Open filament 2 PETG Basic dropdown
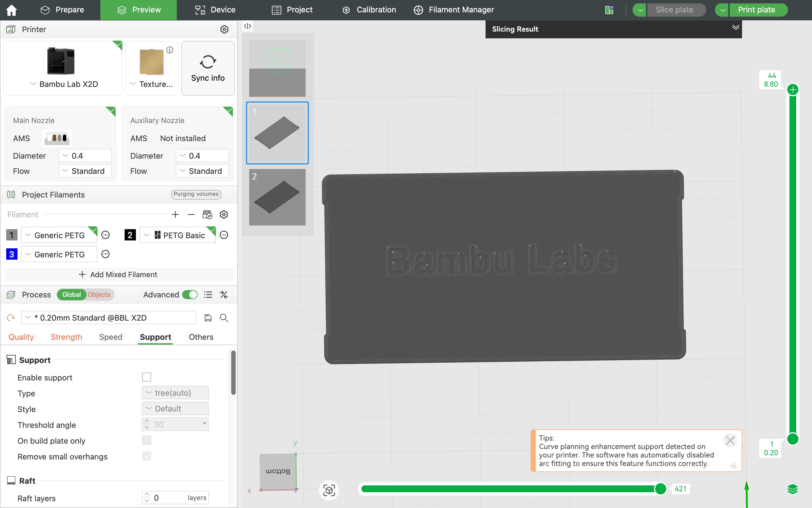This screenshot has height=508, width=812. 178,235
